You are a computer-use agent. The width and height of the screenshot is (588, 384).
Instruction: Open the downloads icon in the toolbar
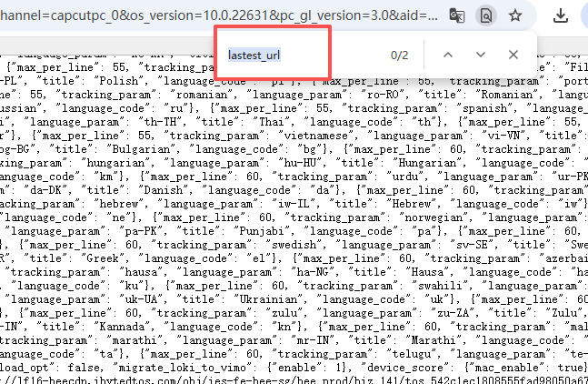560,15
